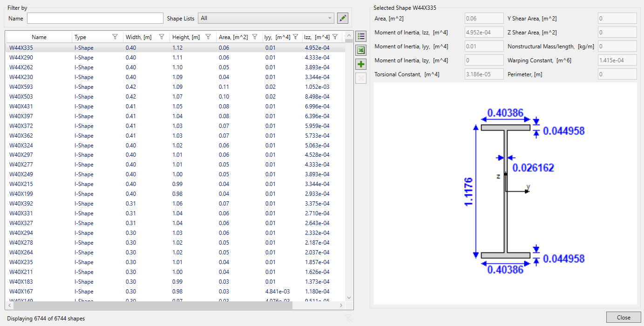The image size is (644, 326).
Task: Click the edit Shape Lists pencil icon
Action: 343,18
